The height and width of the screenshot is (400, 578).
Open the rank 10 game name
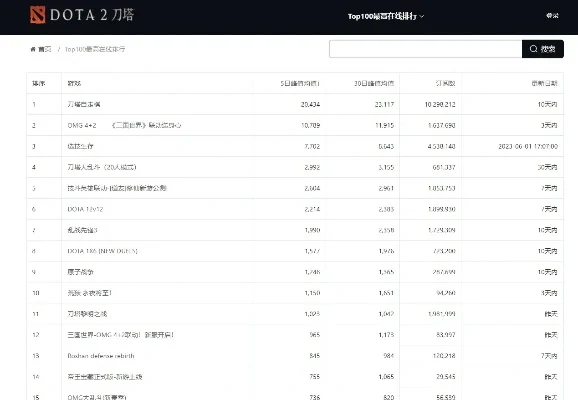pos(89,293)
